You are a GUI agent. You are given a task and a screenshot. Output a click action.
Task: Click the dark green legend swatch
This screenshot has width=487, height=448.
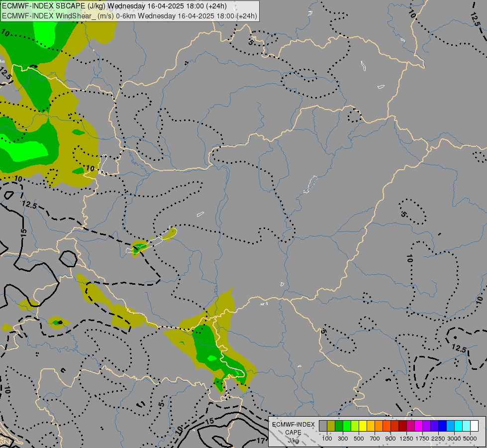[x=339, y=426]
